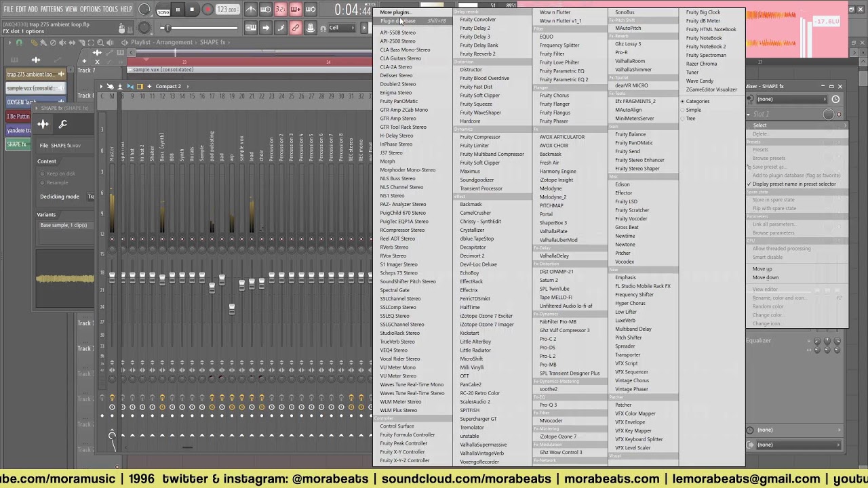Screen dimensions: 868x488
Task: Select Gross Beat from plugin list
Action: [x=627, y=228]
